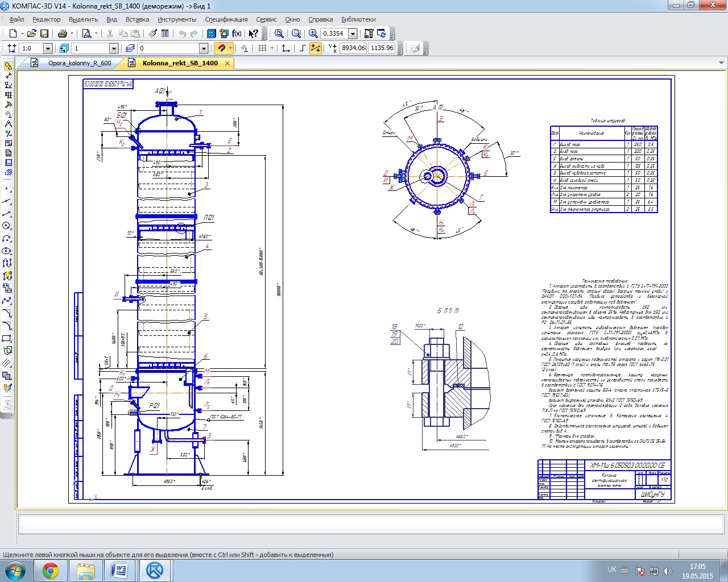Open the grid settings dropdown arrow
Image resolution: width=728 pixels, height=582 pixels.
(x=272, y=48)
